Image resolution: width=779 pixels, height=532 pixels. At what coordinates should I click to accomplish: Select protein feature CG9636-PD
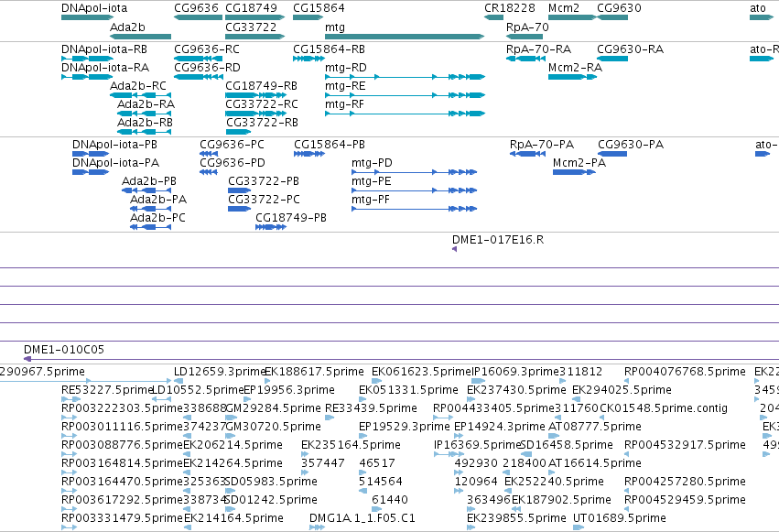pyautogui.click(x=209, y=172)
